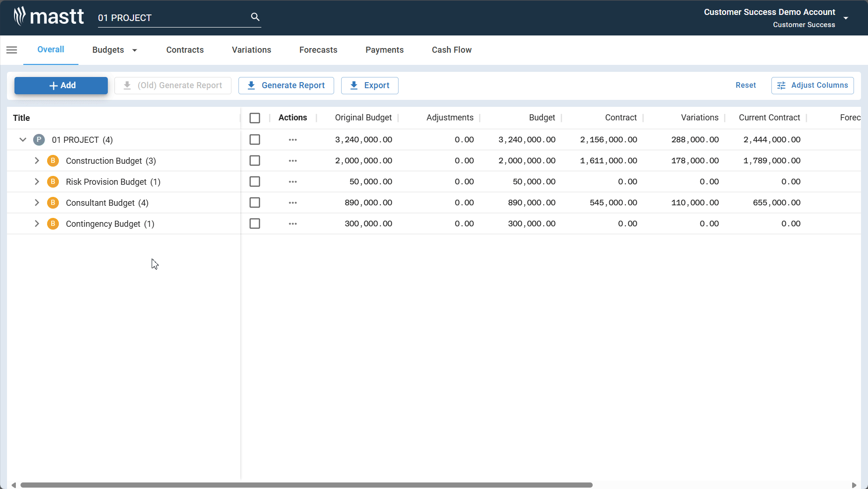This screenshot has width=868, height=489.
Task: Switch to the Cash Flow tab
Action: 451,50
